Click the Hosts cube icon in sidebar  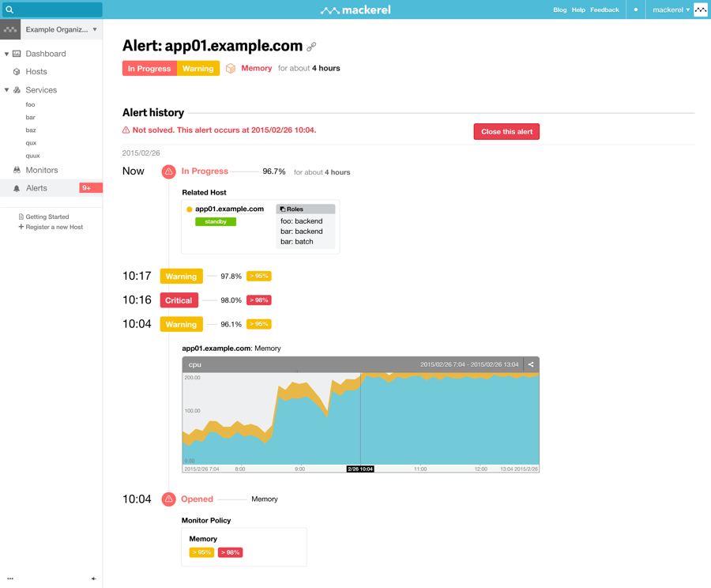17,72
